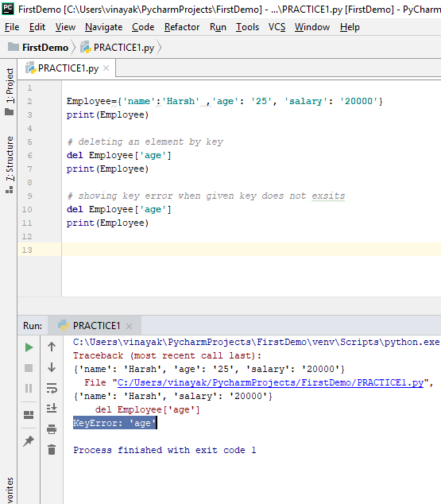441x504 pixels.
Task: Stop the running process square icon
Action: 29,368
